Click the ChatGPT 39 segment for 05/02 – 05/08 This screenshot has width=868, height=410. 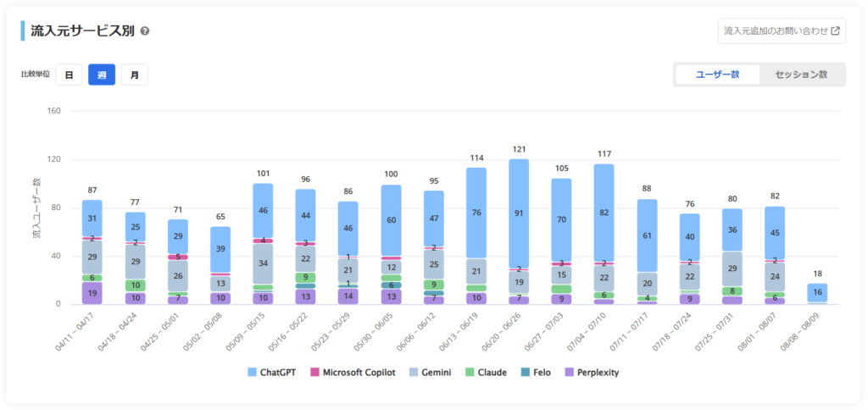point(220,250)
